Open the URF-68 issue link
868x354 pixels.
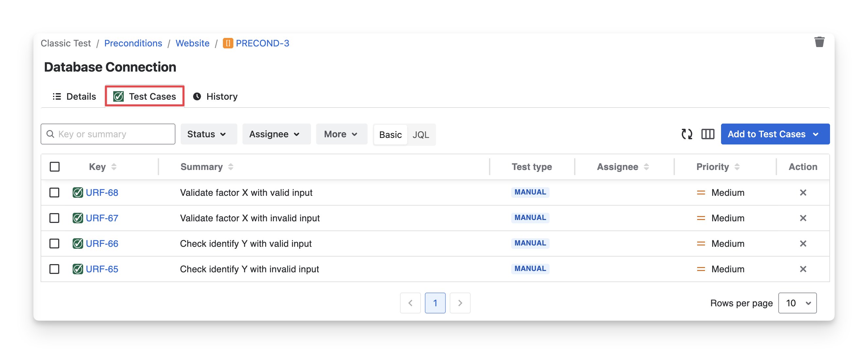click(102, 193)
